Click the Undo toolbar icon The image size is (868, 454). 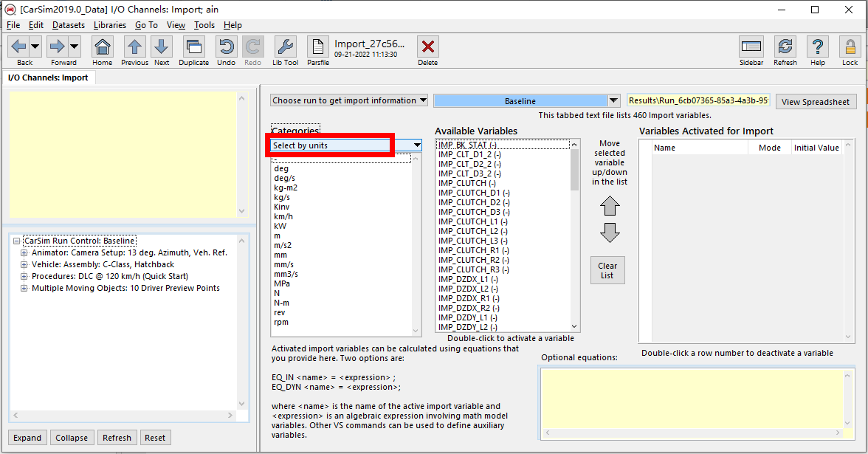pos(226,47)
